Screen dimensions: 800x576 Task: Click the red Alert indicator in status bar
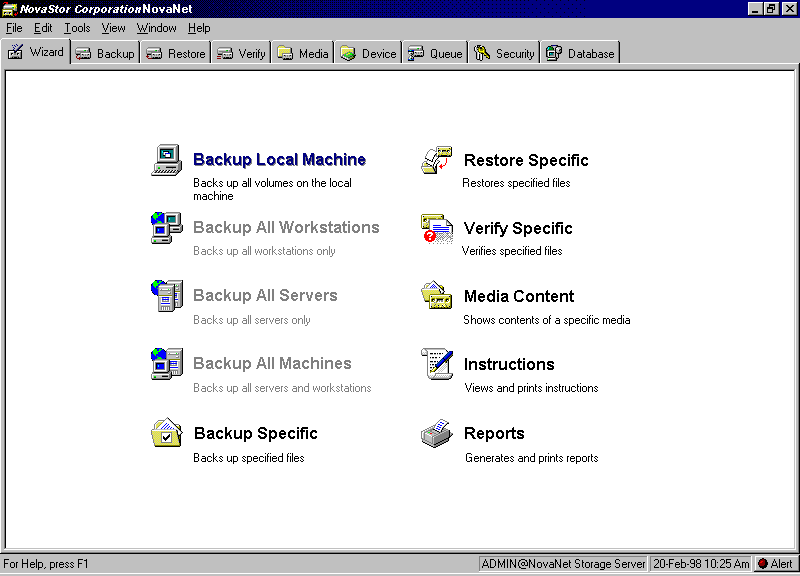(x=775, y=564)
